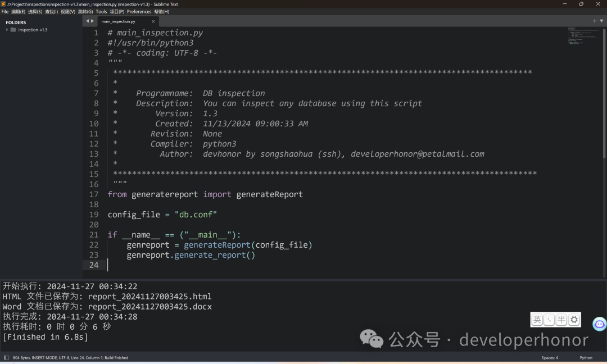
Task: Click the tab scroll left arrow
Action: [x=88, y=21]
